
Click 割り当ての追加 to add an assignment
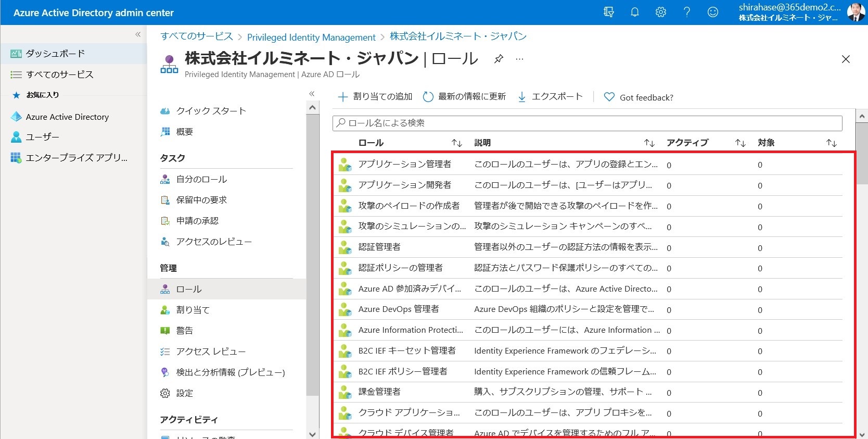[375, 96]
